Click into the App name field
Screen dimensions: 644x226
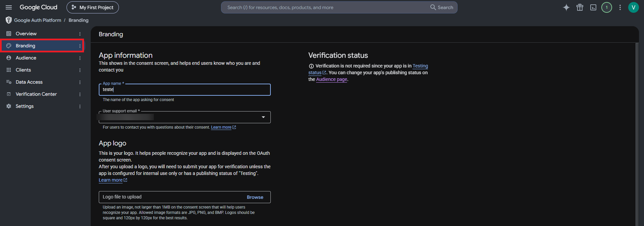pos(185,90)
